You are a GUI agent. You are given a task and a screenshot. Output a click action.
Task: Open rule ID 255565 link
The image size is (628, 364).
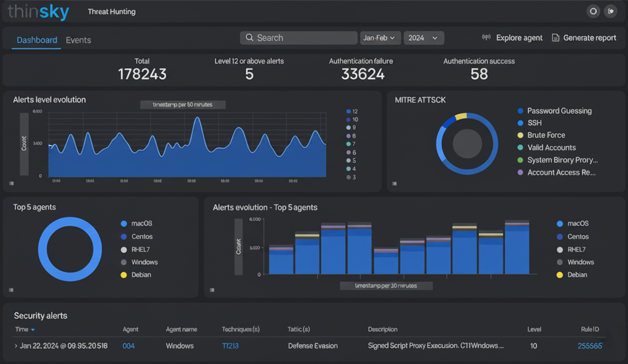590,346
